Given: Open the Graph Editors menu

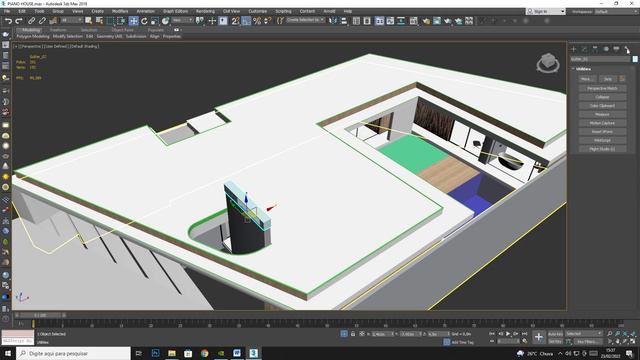Looking at the screenshot, I should click(176, 11).
